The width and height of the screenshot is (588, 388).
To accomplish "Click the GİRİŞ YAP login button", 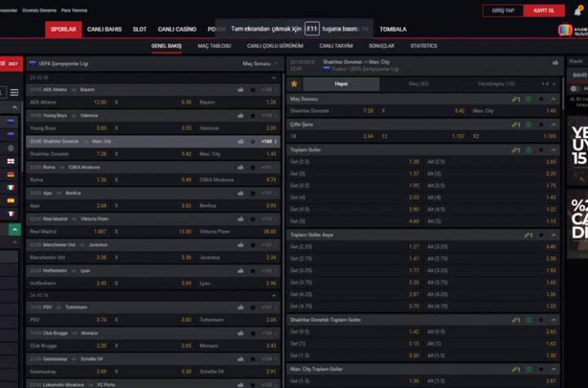I will pyautogui.click(x=503, y=11).
